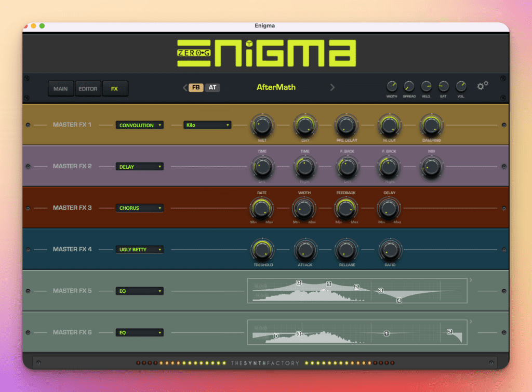This screenshot has width=532, height=392.
Task: Click the convolution DRY knob
Action: coord(305,126)
